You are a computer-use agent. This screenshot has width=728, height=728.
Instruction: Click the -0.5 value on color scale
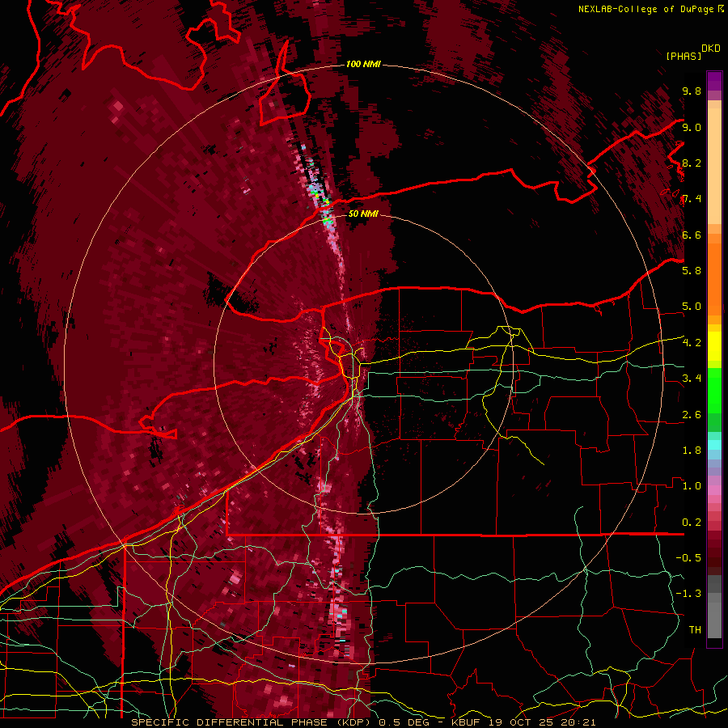click(688, 557)
